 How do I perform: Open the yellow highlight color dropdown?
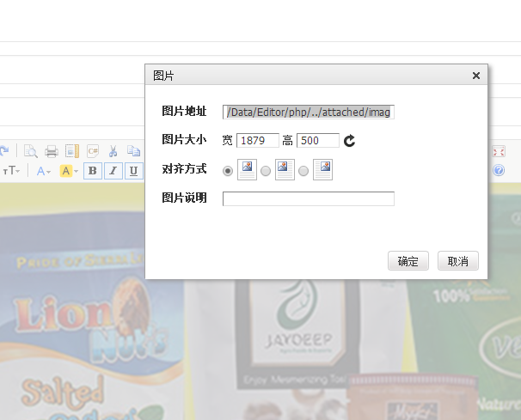[x=70, y=171]
